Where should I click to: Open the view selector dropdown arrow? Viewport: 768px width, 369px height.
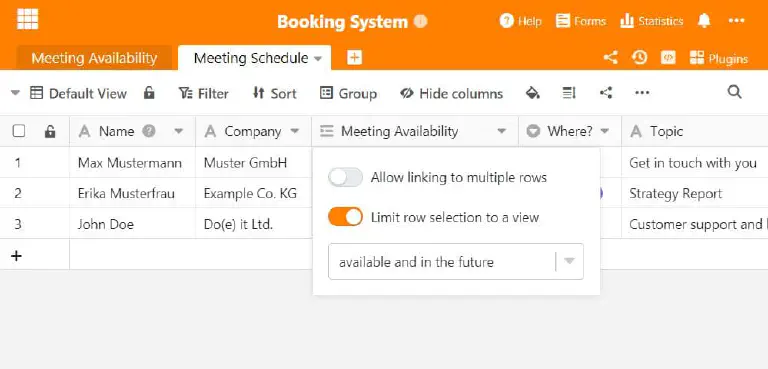(569, 261)
